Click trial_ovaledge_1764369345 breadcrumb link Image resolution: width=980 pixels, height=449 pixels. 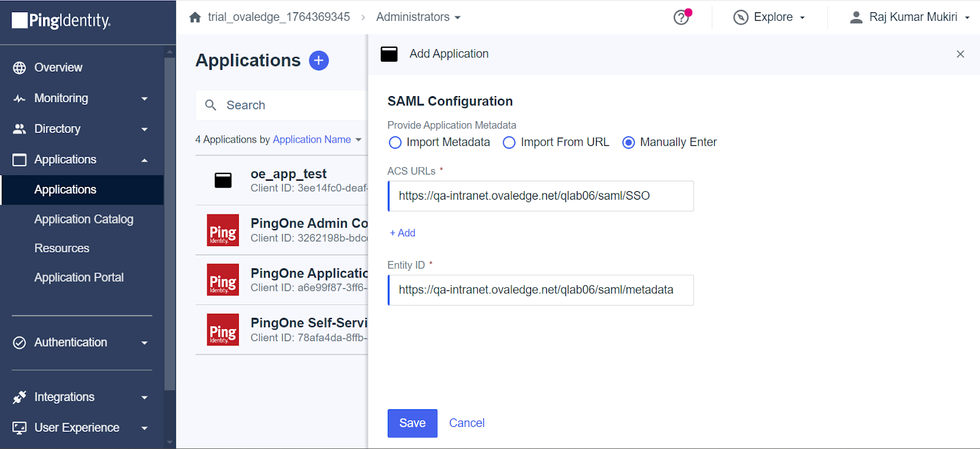(279, 17)
